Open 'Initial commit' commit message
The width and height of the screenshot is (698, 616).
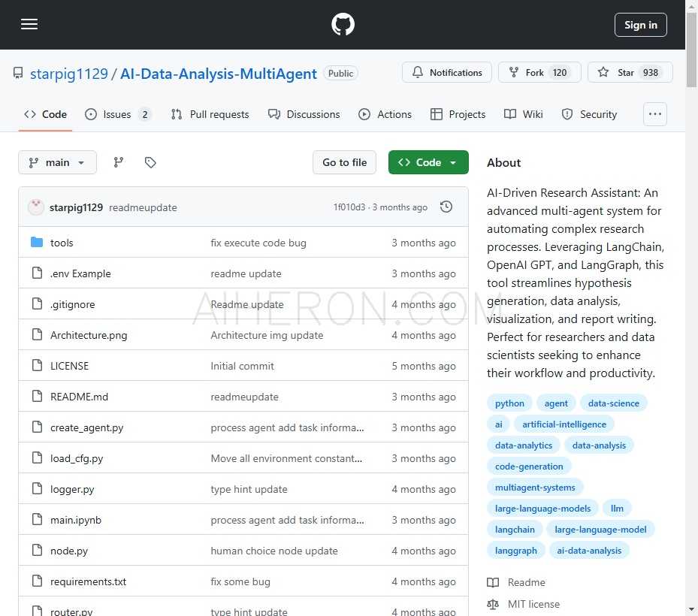(x=242, y=366)
